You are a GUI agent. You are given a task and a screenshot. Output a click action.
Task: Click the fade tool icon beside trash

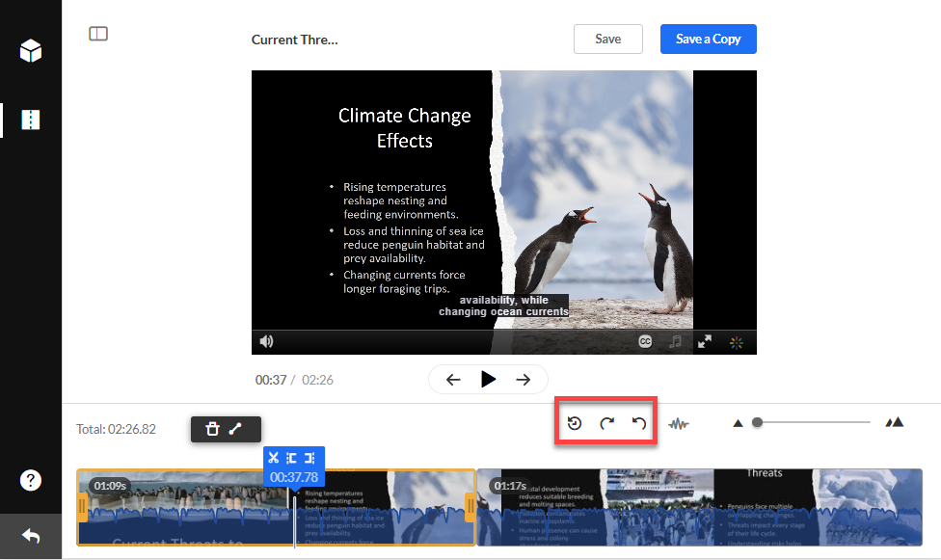tap(235, 429)
